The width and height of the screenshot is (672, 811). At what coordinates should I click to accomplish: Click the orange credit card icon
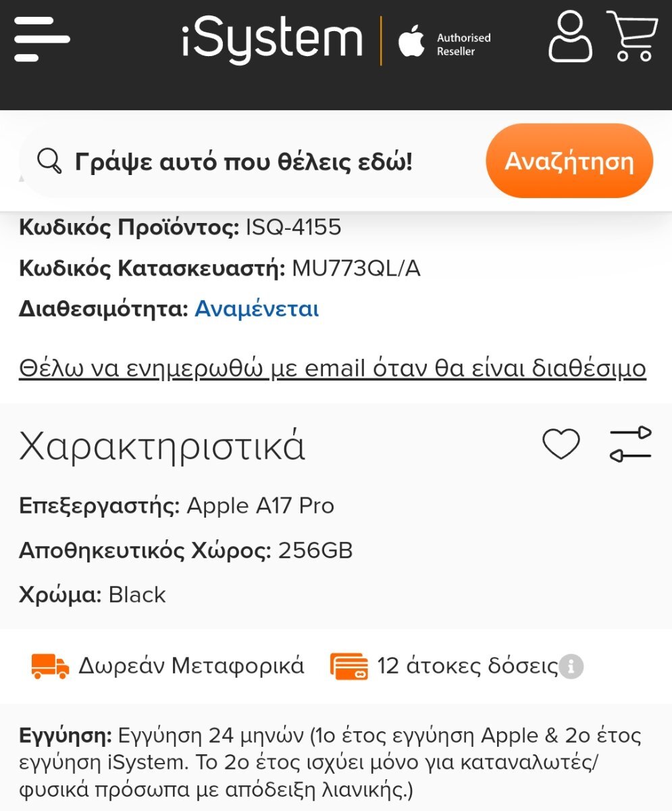pyautogui.click(x=349, y=666)
